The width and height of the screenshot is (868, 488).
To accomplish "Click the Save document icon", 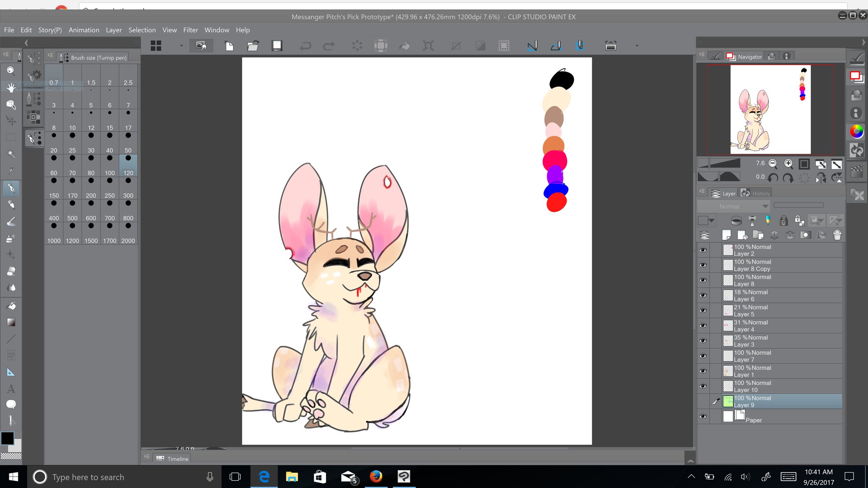I will (x=277, y=46).
